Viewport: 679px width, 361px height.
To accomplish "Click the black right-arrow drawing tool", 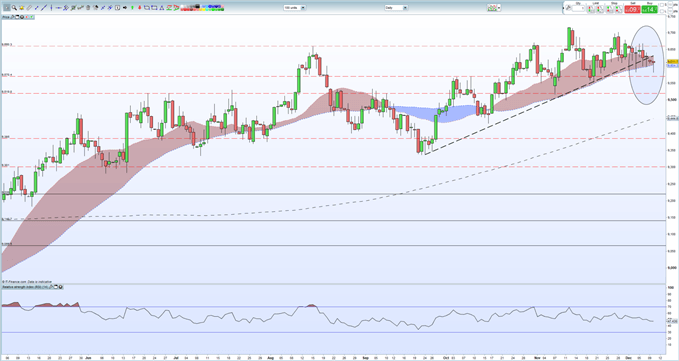I will [125, 8].
